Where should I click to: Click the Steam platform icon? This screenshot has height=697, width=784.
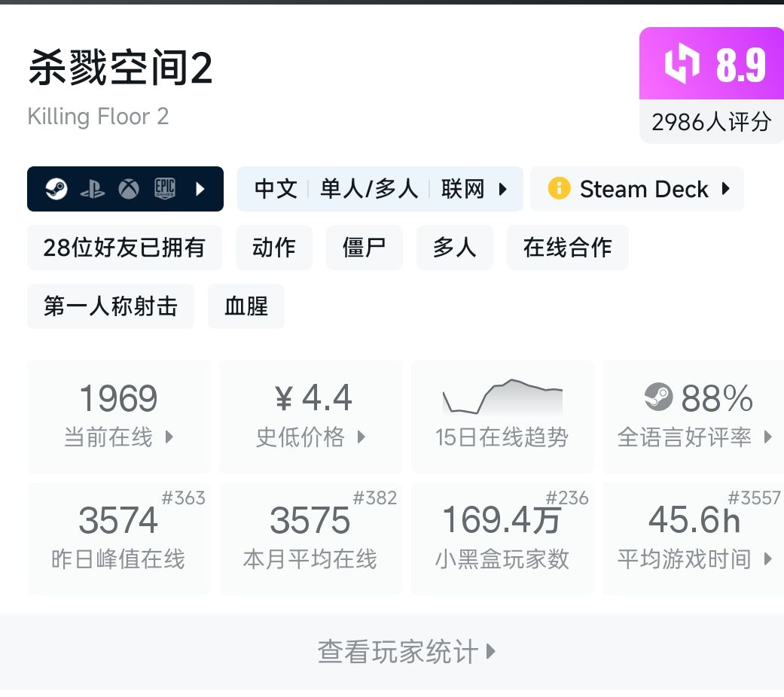(56, 189)
